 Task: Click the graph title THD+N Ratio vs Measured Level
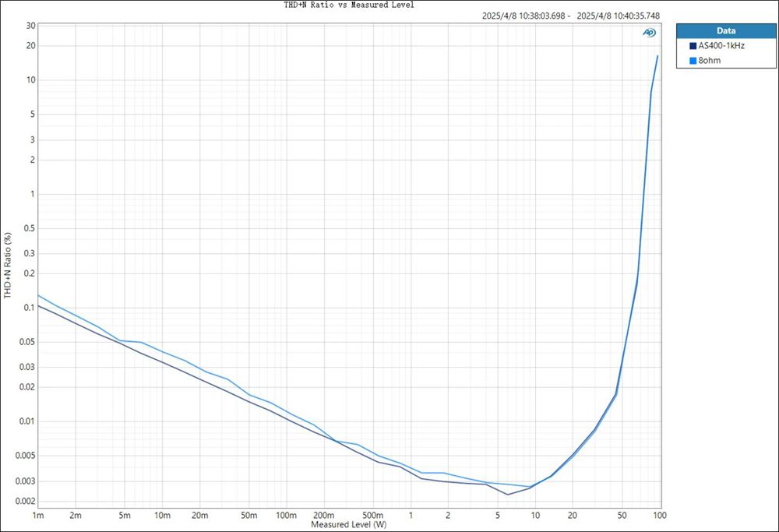[x=349, y=5]
